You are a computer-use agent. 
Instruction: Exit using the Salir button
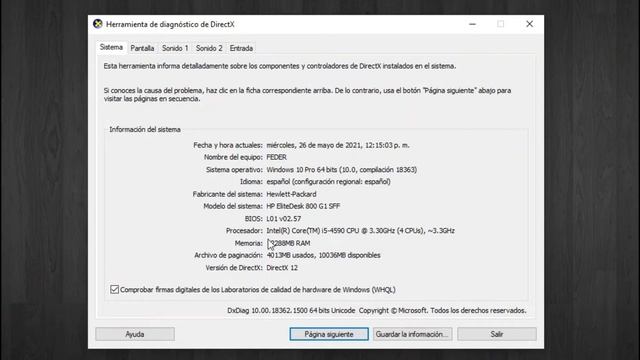point(497,334)
